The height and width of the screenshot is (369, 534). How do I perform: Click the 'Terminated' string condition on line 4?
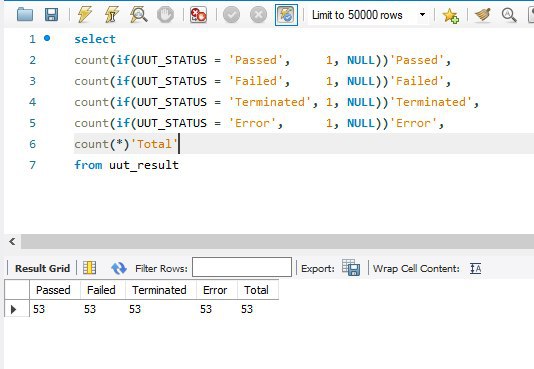point(270,102)
